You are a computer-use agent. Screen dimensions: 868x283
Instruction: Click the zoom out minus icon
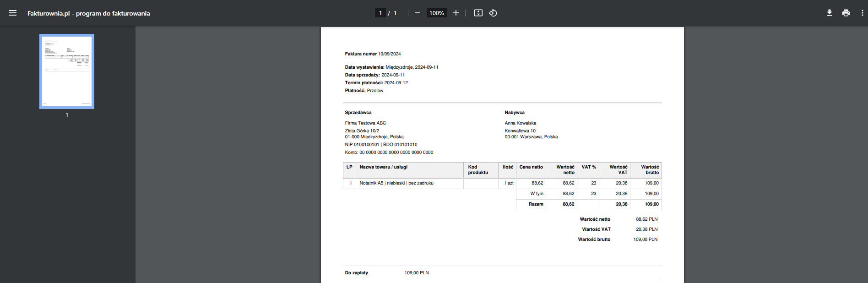418,13
